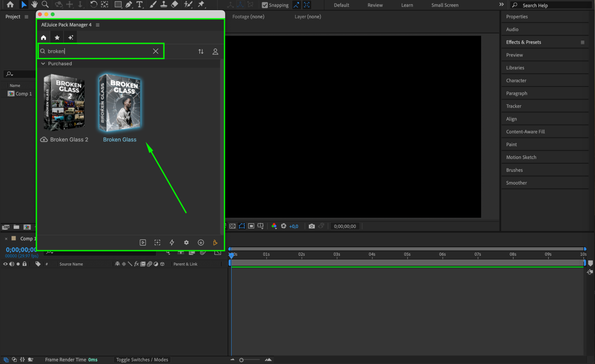595x364 pixels.
Task: Open AEJuice favorites star tab
Action: point(57,37)
